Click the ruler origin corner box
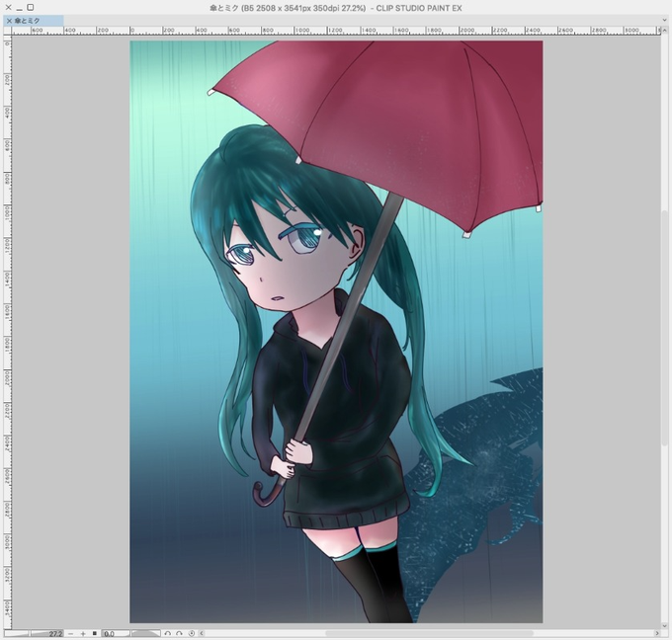Viewport: 672px width, 640px height. pos(7,31)
